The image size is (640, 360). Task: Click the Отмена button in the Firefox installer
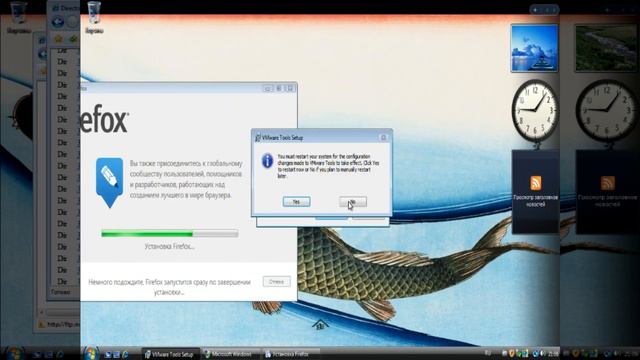pos(276,282)
